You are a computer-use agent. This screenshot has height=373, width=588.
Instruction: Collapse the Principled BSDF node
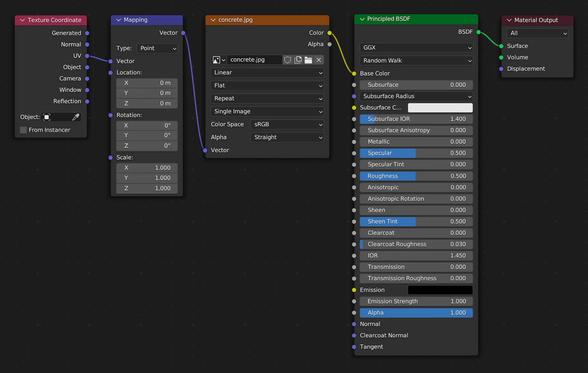(x=362, y=19)
